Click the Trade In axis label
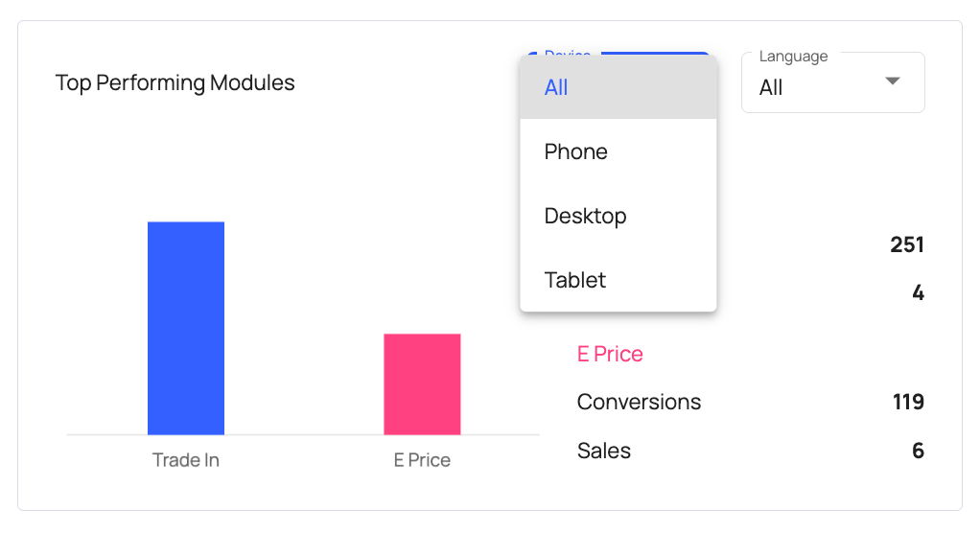Viewport: 980px width, 533px height. tap(186, 460)
